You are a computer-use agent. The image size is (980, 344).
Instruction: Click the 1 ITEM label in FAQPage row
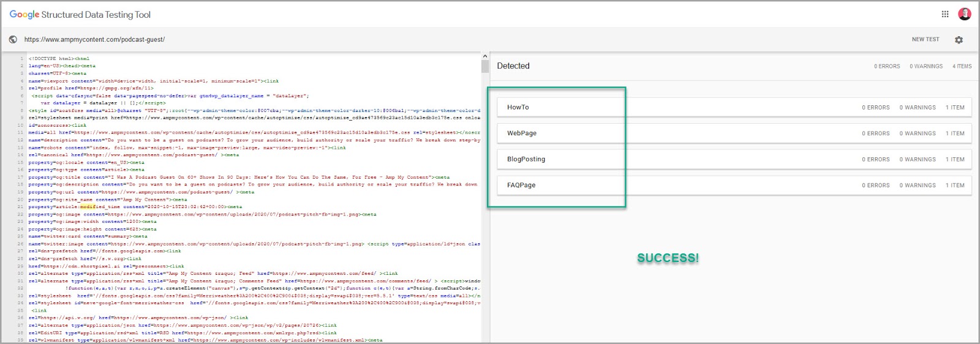955,185
